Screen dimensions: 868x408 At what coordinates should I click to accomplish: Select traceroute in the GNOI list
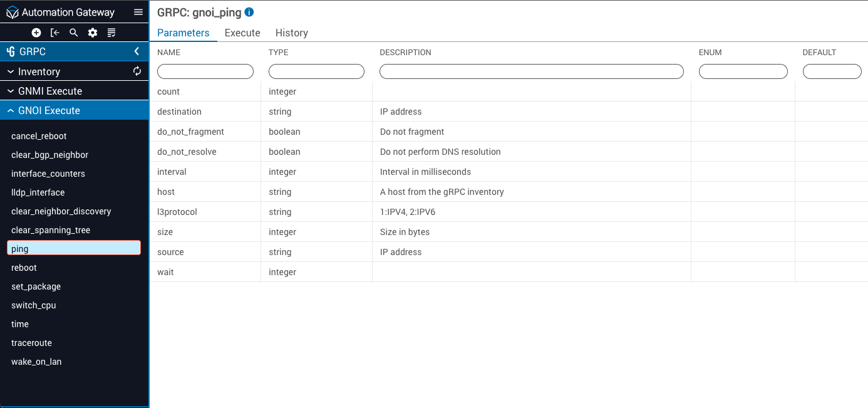31,343
